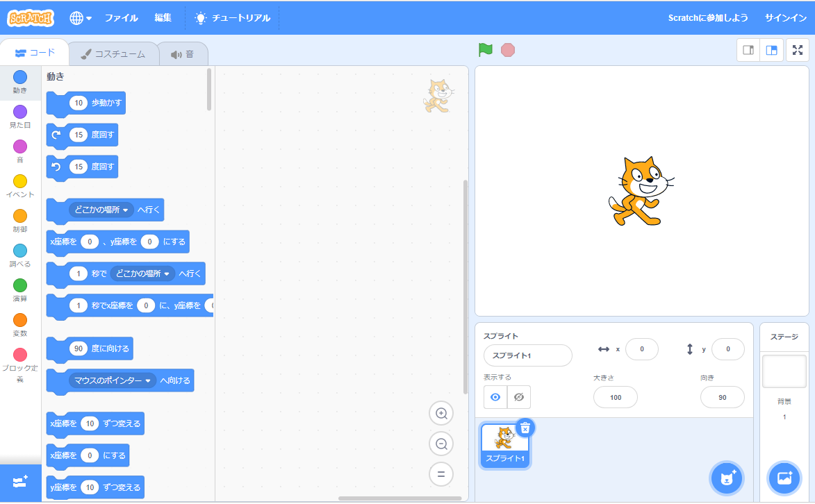Expand マウスのポインター dropdown in へ向ける block
The image size is (815, 504).
pos(113,380)
